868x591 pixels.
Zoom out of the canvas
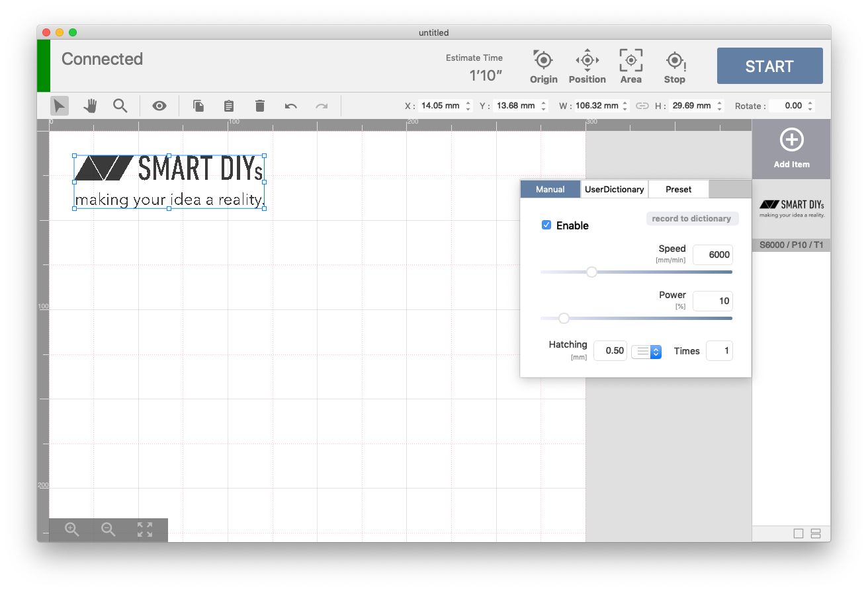pyautogui.click(x=108, y=530)
